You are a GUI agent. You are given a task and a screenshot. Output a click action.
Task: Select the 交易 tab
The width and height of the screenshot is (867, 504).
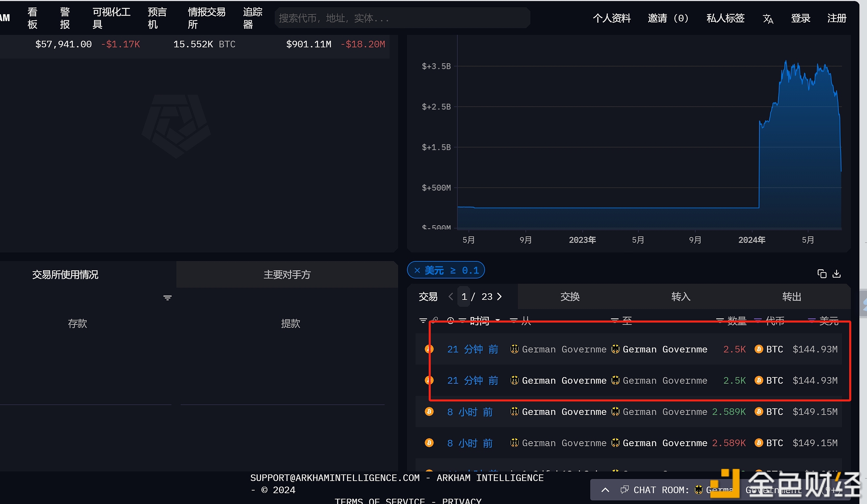point(428,297)
